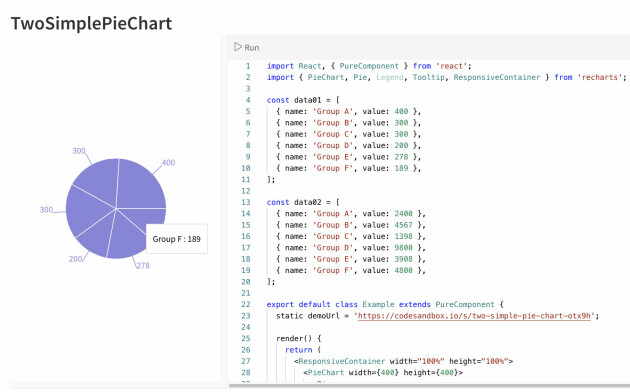Click 'export default class Example' line

(385, 304)
